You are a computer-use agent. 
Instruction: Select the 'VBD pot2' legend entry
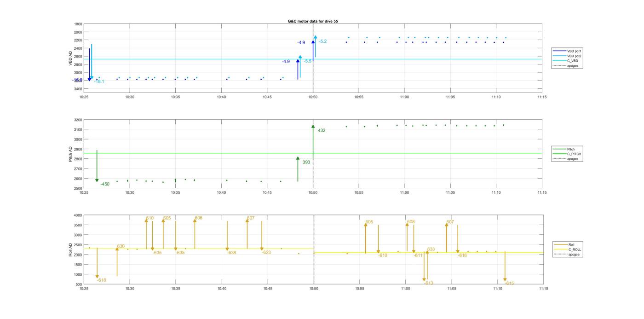click(x=567, y=56)
